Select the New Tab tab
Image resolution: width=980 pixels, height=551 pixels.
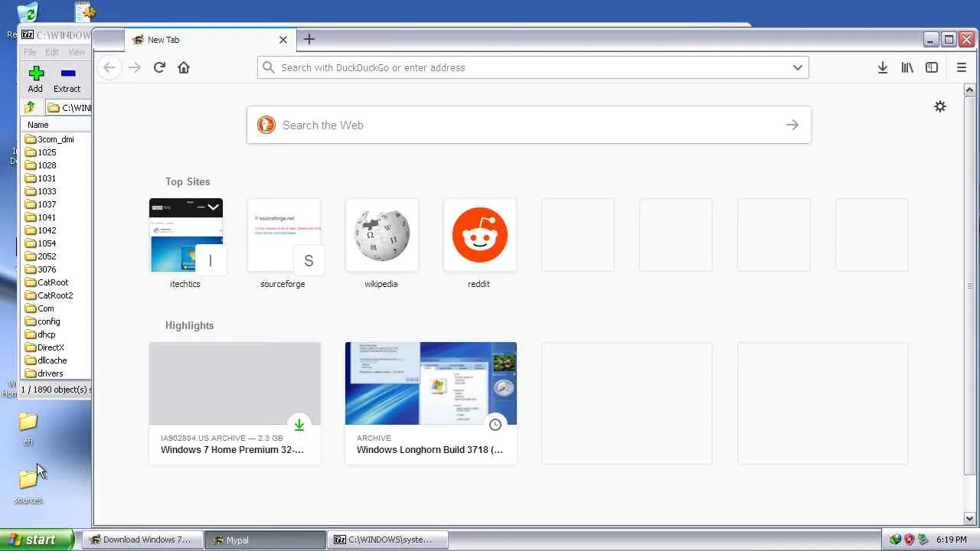[x=210, y=40]
